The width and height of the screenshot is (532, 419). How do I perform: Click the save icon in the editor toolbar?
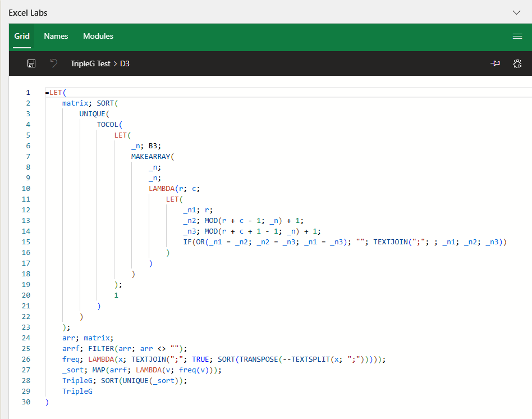pos(31,63)
